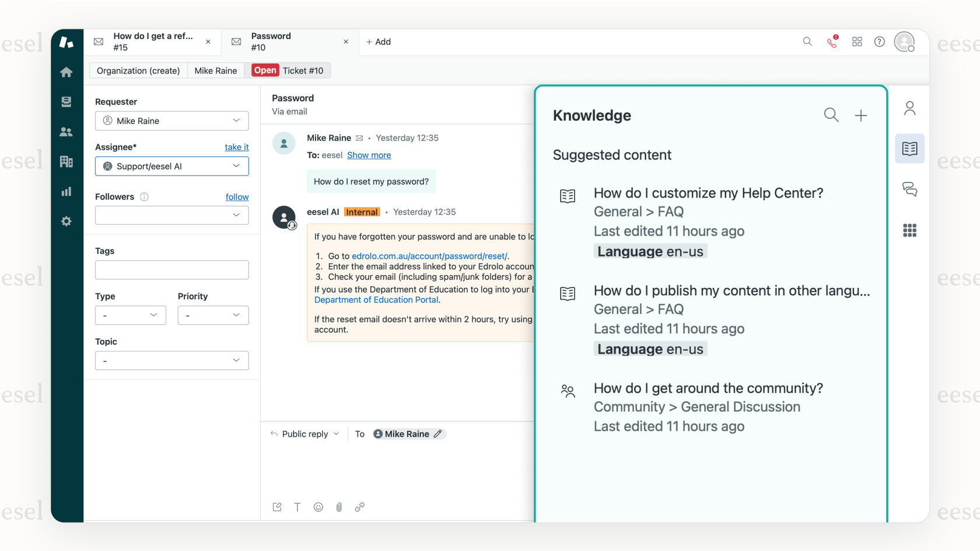980x551 pixels.
Task: Open Organizations via building icon
Action: click(66, 162)
